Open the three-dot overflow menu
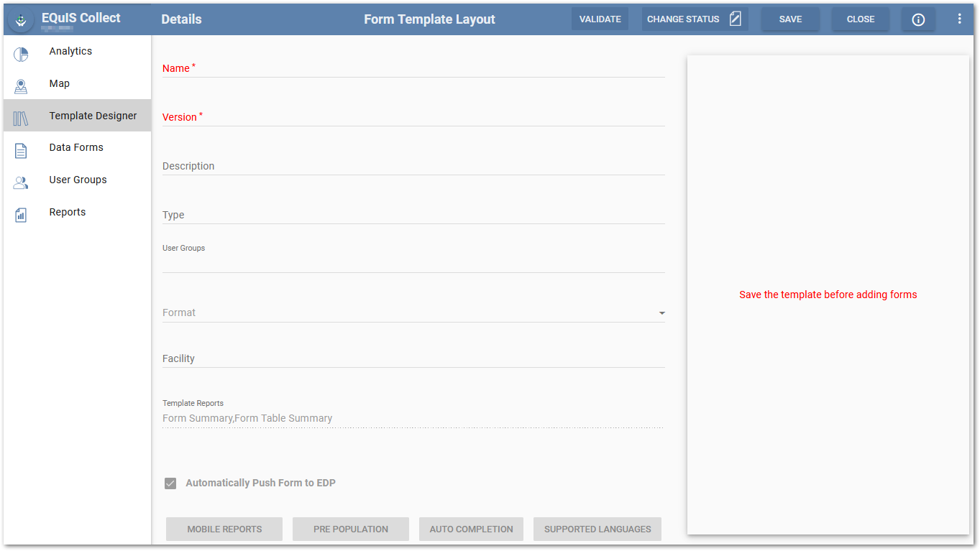This screenshot has height=551, width=980. click(x=960, y=19)
